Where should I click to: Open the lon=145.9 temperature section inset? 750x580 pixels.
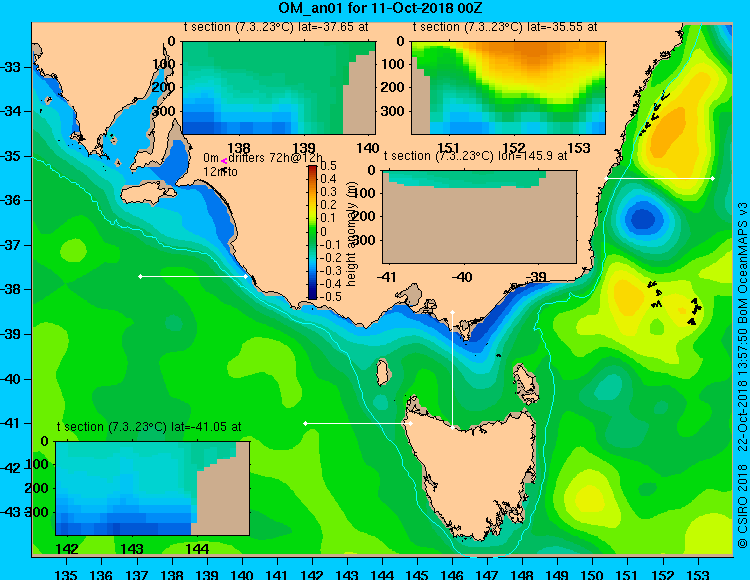(x=479, y=217)
